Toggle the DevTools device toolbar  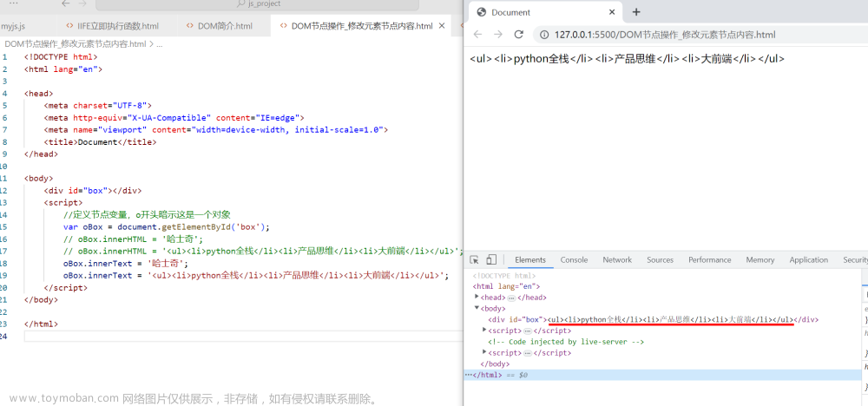click(x=491, y=260)
